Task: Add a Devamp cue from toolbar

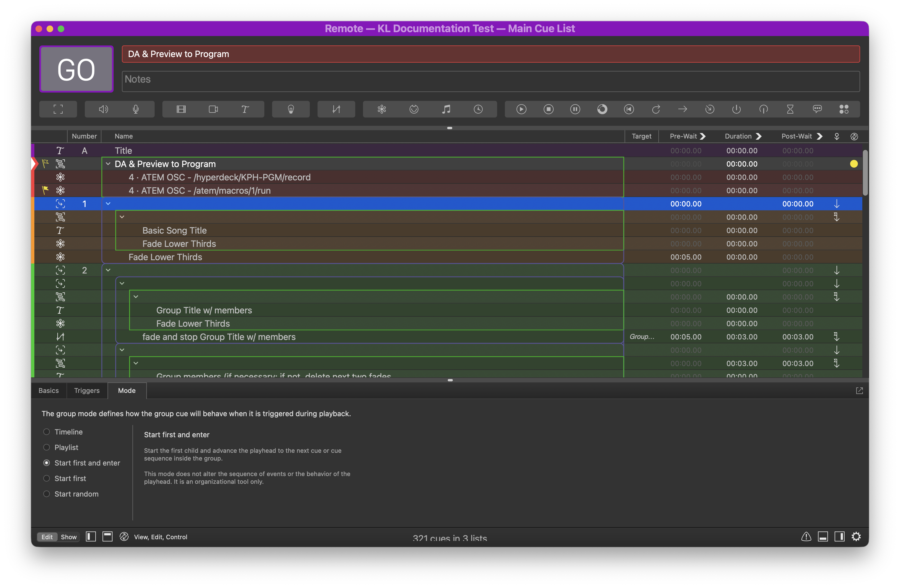Action: click(x=656, y=109)
